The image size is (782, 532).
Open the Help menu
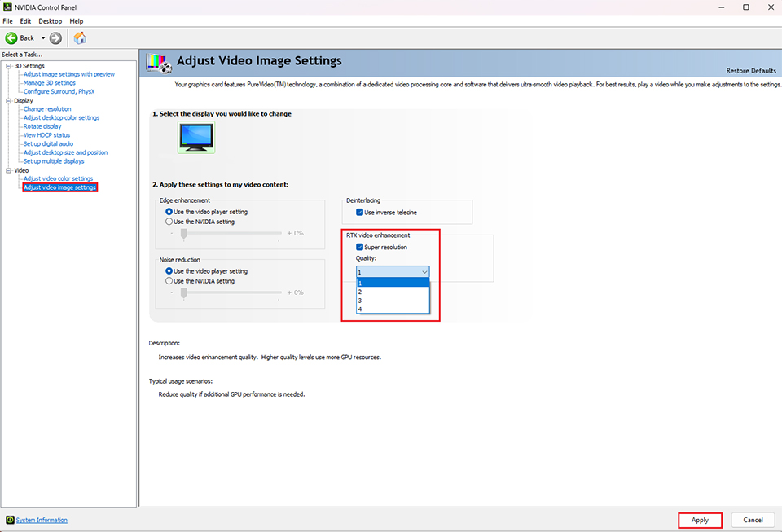(x=76, y=20)
